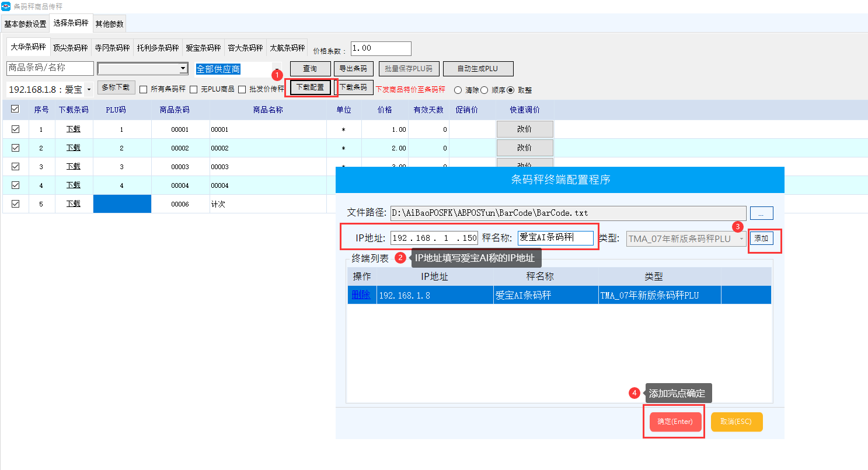Click the file path browse '...' button
The height and width of the screenshot is (470, 868).
(x=761, y=213)
